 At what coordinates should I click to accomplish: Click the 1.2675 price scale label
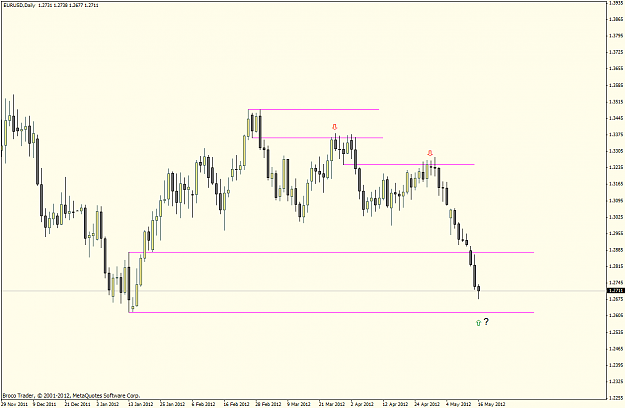click(616, 299)
